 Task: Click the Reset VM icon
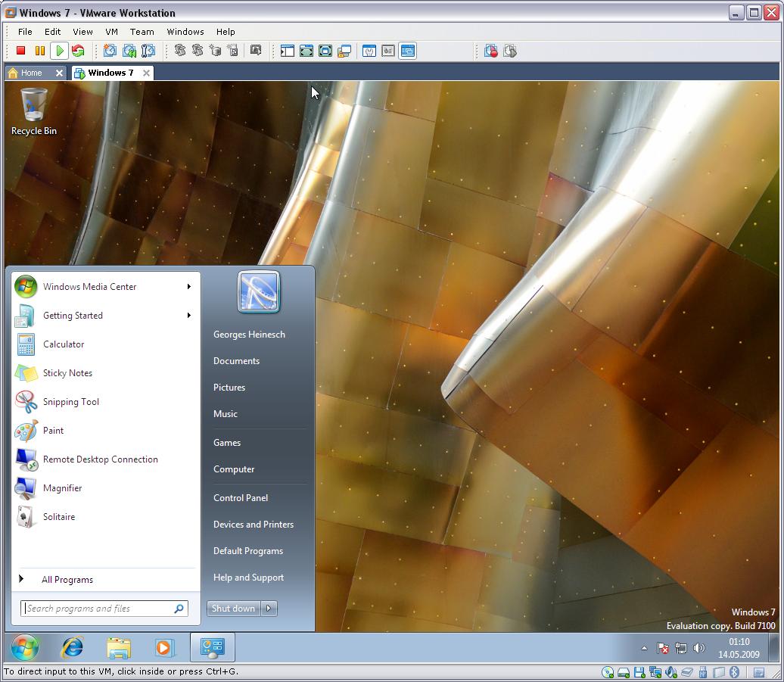[x=78, y=51]
